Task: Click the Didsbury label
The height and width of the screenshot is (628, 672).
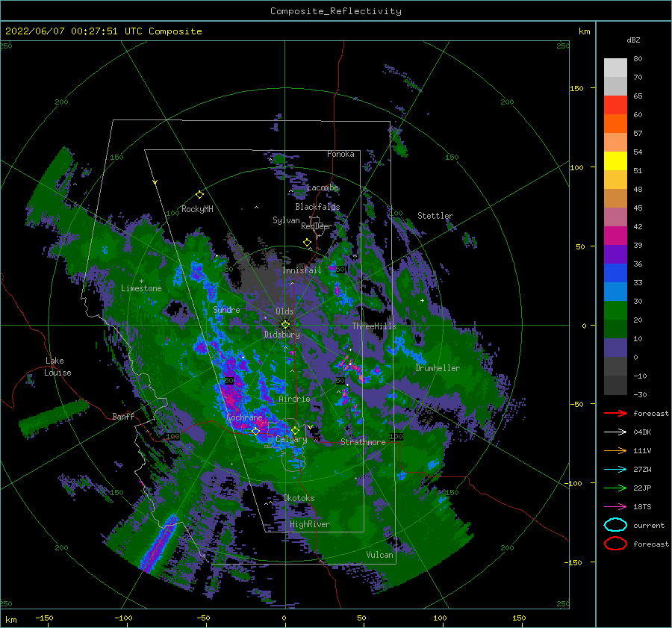Action: pyautogui.click(x=282, y=335)
